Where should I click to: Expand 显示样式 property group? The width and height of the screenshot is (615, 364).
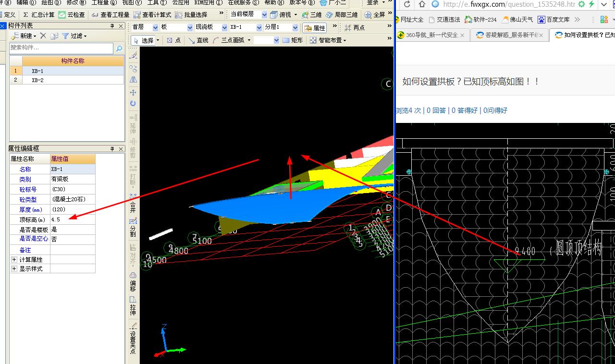(14, 269)
